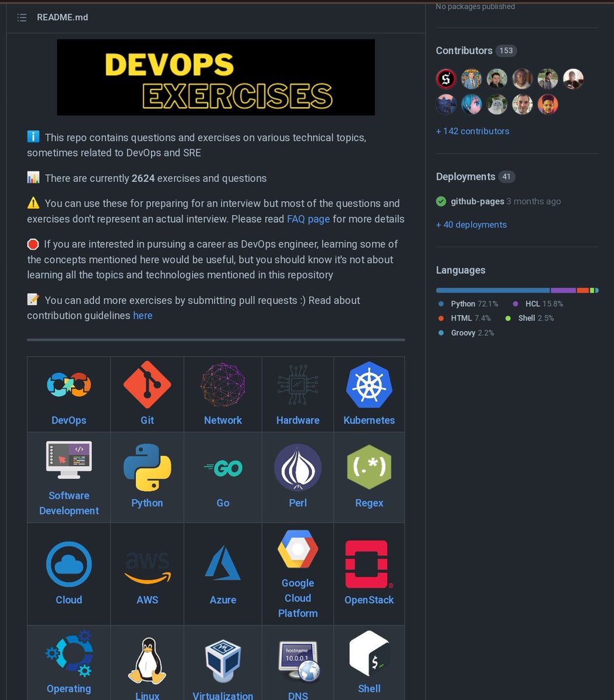Click the Operating System gears icon
Viewport: 614px width, 700px height.
69,653
